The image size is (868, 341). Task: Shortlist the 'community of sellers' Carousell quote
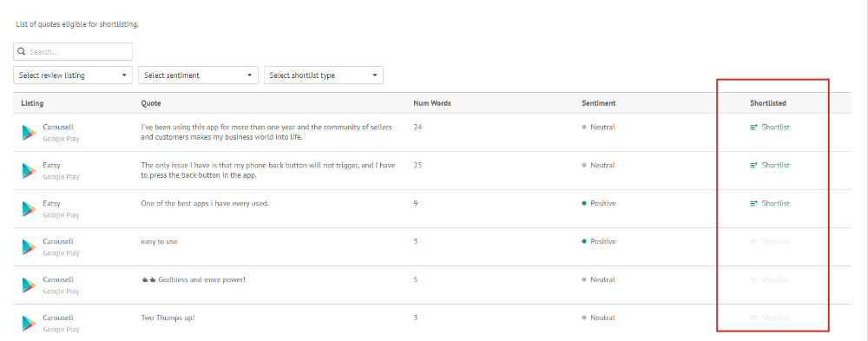tap(769, 128)
